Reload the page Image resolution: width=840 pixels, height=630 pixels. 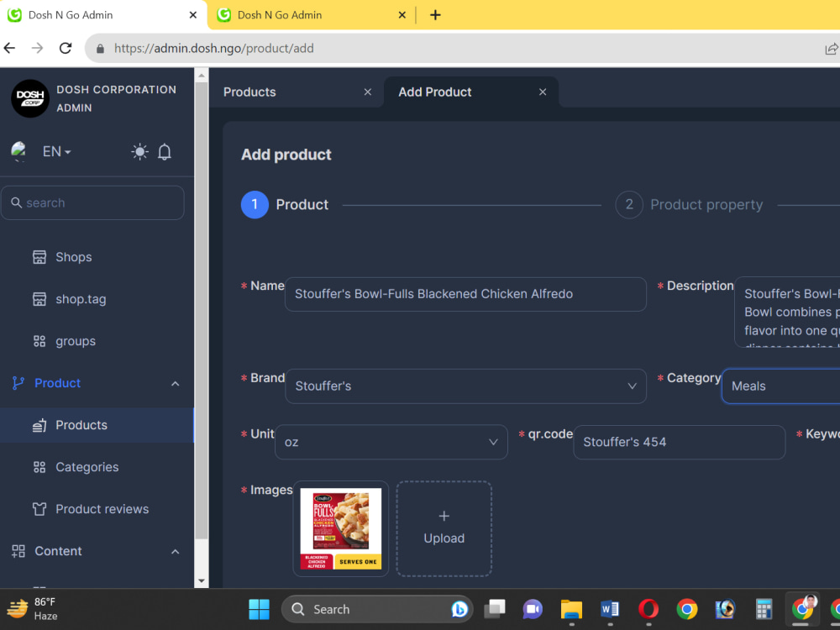[x=66, y=48]
